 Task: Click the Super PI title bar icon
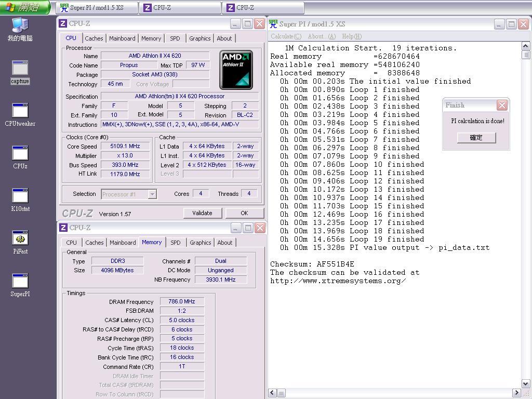point(273,24)
